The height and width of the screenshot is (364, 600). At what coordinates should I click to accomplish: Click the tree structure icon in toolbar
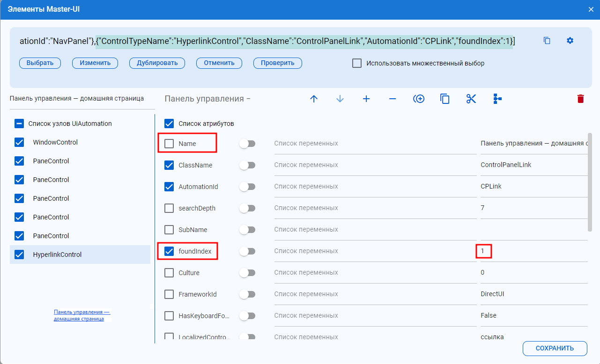point(497,99)
